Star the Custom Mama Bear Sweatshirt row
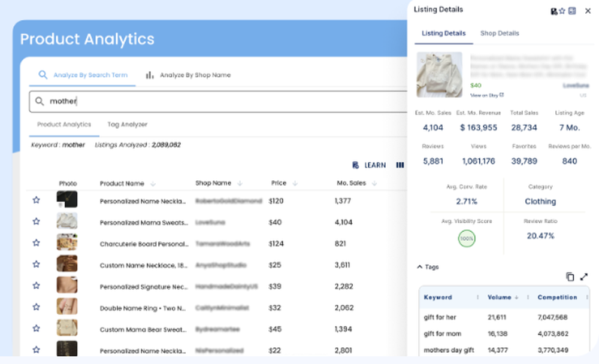The width and height of the screenshot is (599, 364). pos(37,328)
